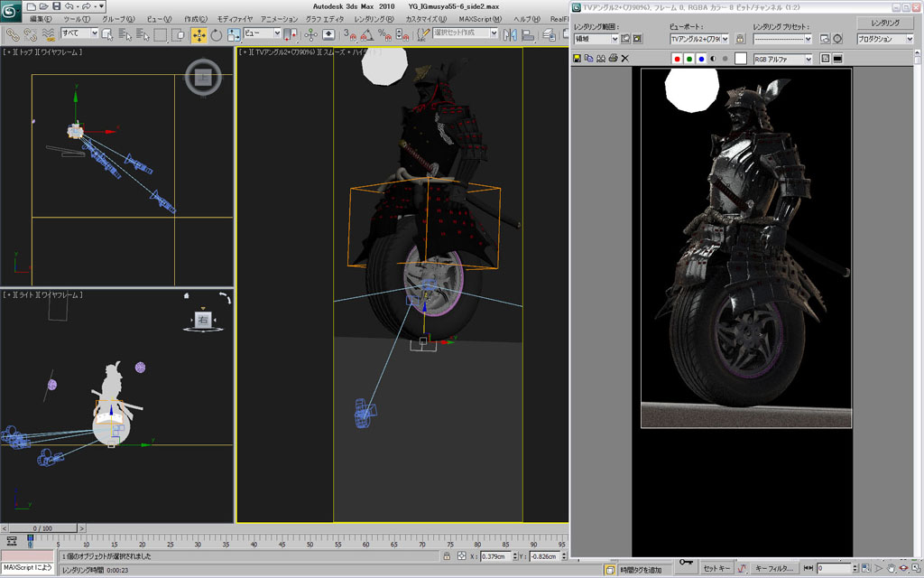924x578 pixels.
Task: Open the モディファイヤ menu
Action: pos(235,18)
